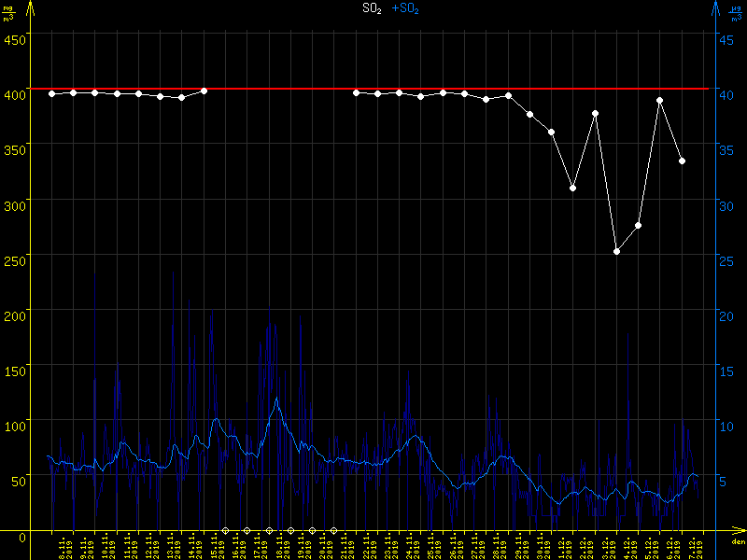Viewport: 747px width, 560px height.
Task: Click the 450 label on left axis
Action: pyautogui.click(x=14, y=39)
